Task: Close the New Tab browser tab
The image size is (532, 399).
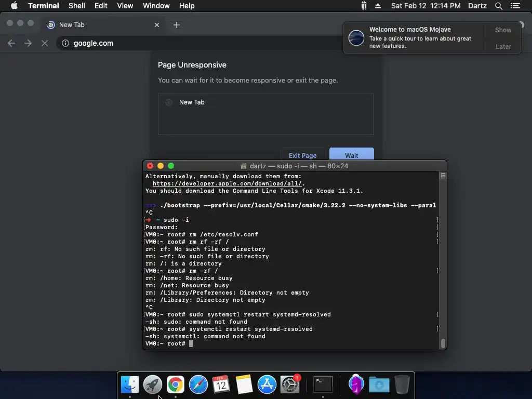Action: click(x=157, y=25)
